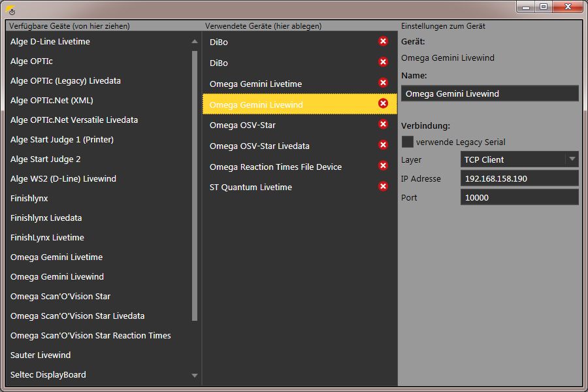Click the scroll down arrow of device list
This screenshot has width=588, height=392.
(194, 375)
